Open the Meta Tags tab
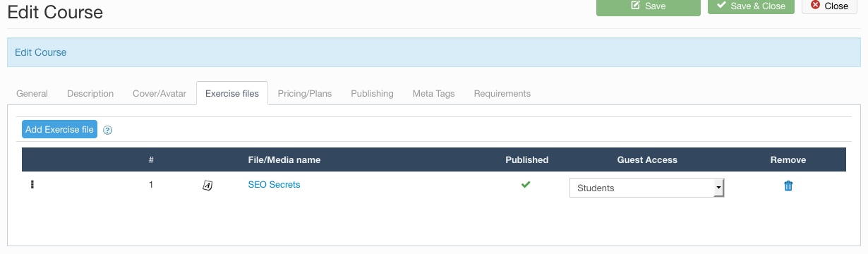Viewport: 868px width, 254px height. tap(434, 93)
